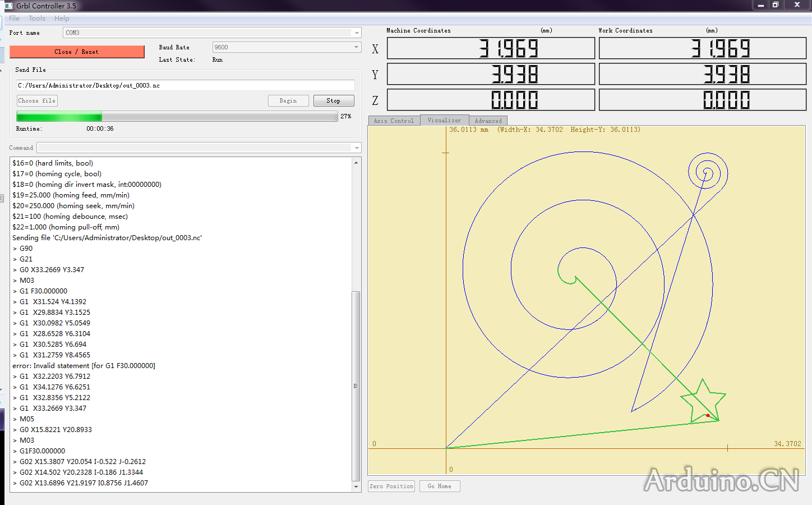Click the 'Run' last state value
This screenshot has width=812, height=505.
click(x=218, y=60)
